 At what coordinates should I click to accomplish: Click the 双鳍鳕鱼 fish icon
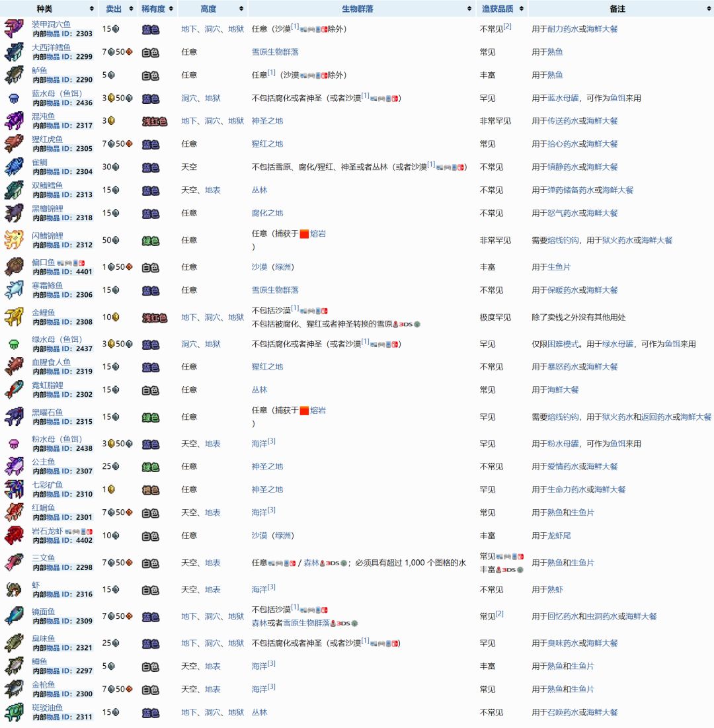point(14,190)
